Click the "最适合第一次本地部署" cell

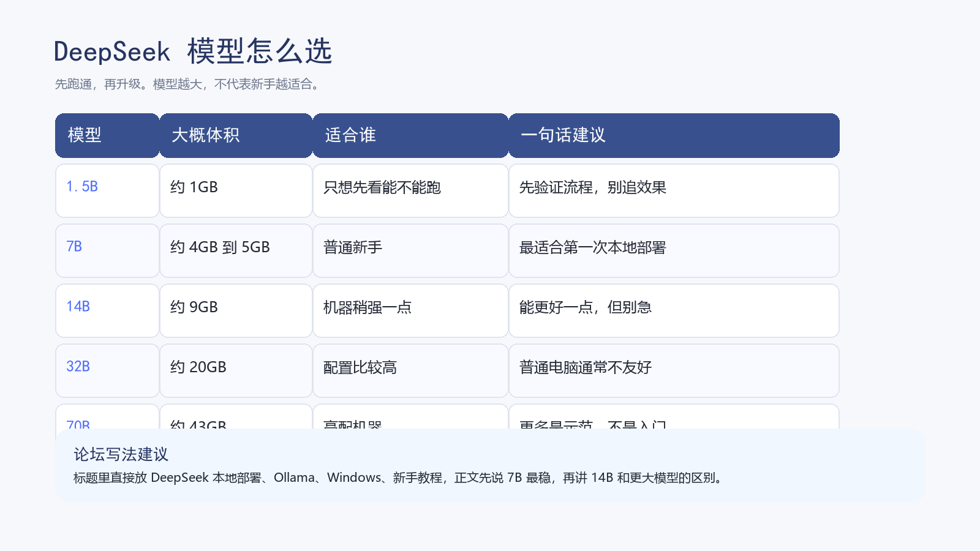click(674, 250)
